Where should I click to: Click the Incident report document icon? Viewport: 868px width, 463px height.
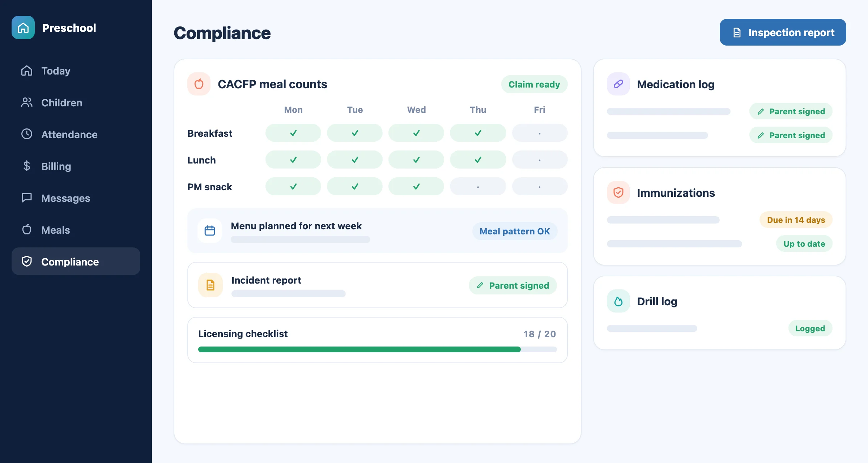point(210,285)
